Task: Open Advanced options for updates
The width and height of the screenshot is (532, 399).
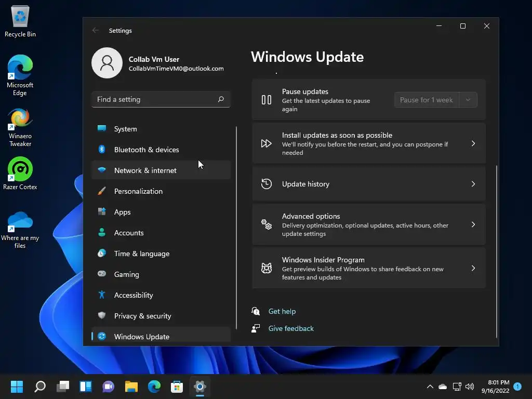Action: [x=369, y=224]
